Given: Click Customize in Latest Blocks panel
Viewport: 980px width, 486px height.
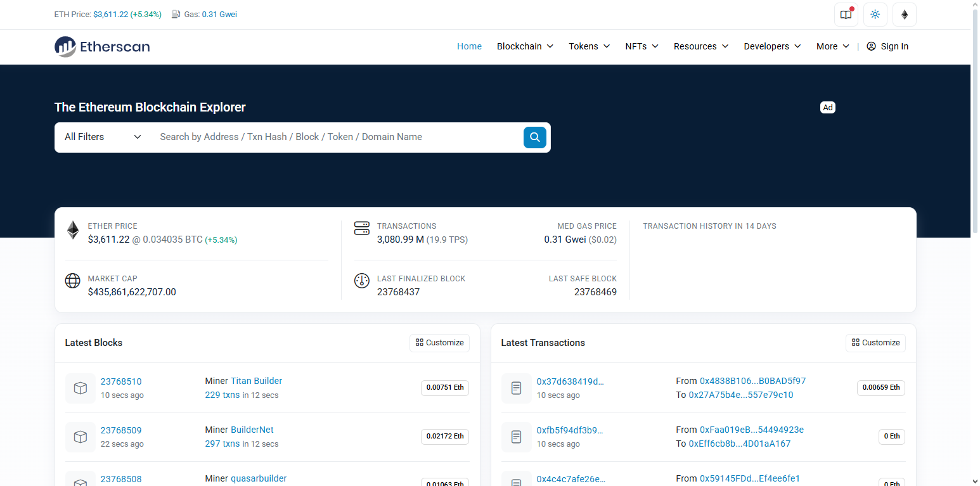Looking at the screenshot, I should click(439, 343).
